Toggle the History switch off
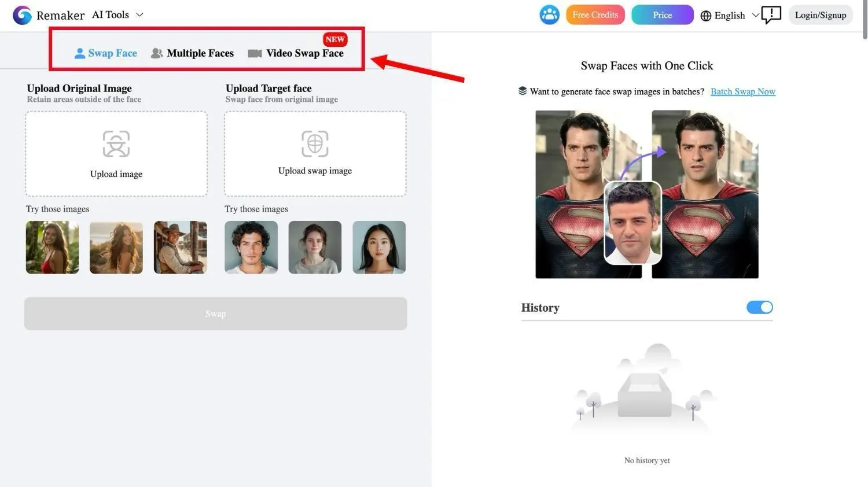Image resolution: width=868 pixels, height=487 pixels. tap(760, 307)
